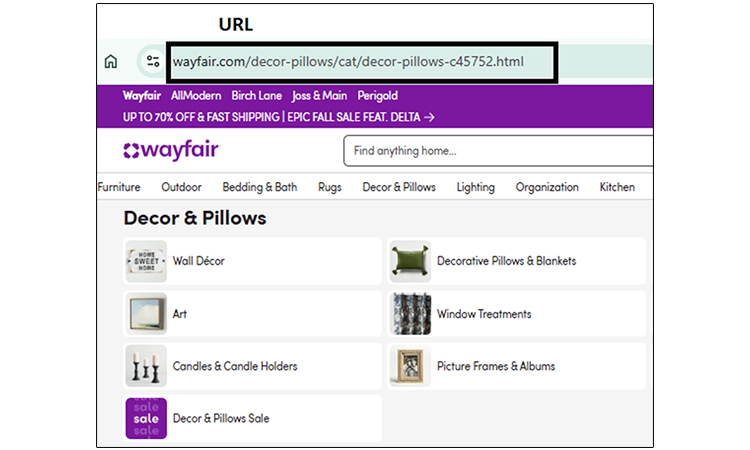Screen dimensions: 750x450
Task: Visit Birch Lane brand link
Action: 256,96
